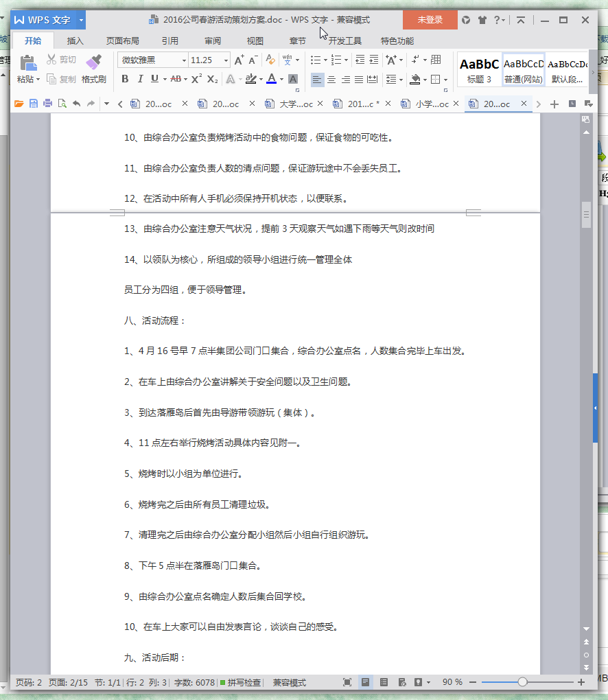This screenshot has height=700, width=608.
Task: Apply text highlight color
Action: click(x=251, y=79)
